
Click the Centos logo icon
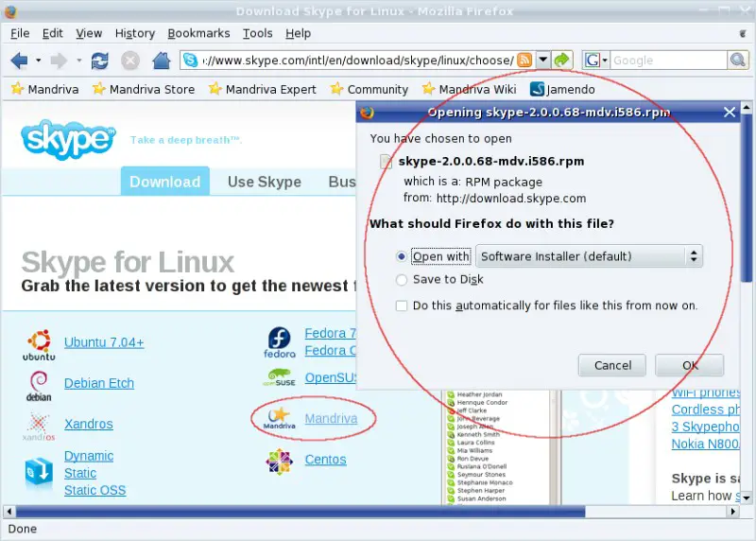click(x=279, y=462)
